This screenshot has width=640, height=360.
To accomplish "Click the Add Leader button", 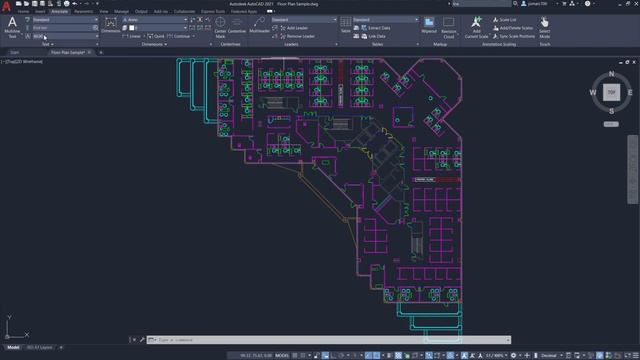I will pos(294,28).
